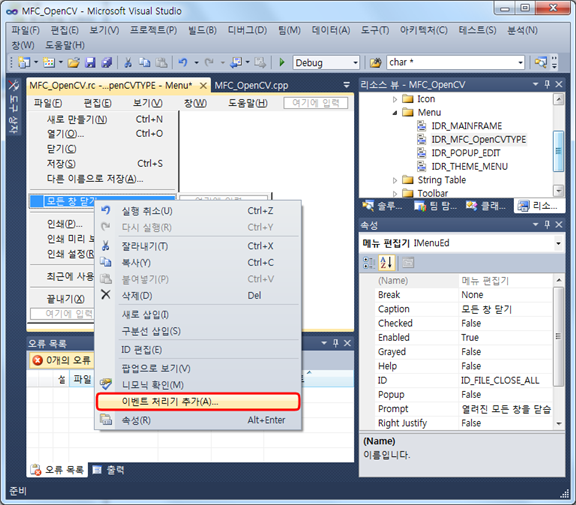Open the Undo history dropdown arrow
Viewport: 576px width, 505px height.
click(x=197, y=63)
